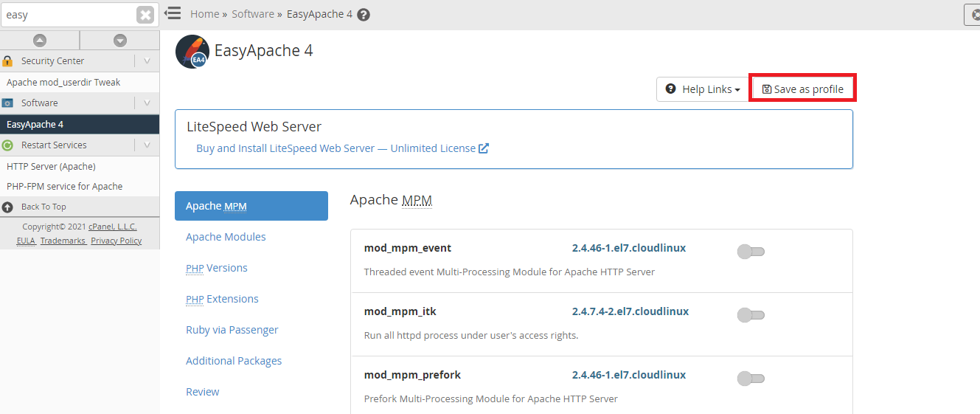Select EasyApache 4 in the sidebar
The image size is (980, 414).
tap(80, 125)
